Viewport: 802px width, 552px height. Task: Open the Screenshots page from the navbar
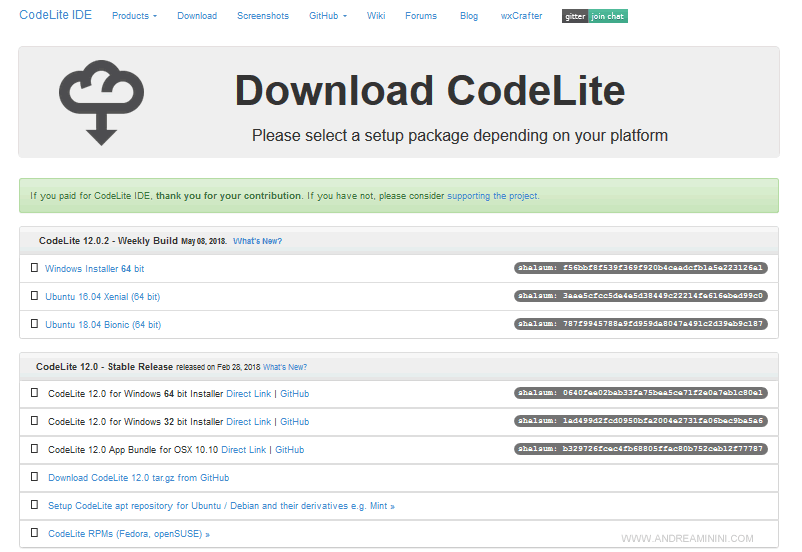click(x=262, y=16)
